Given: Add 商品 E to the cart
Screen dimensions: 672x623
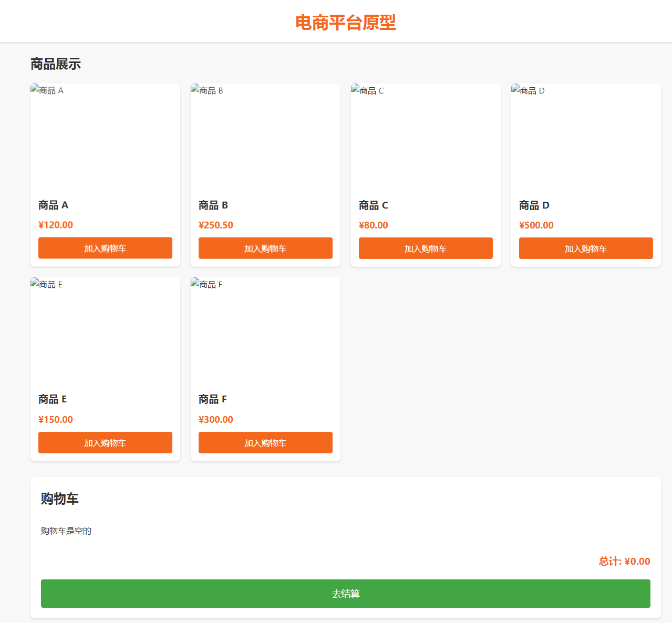Looking at the screenshot, I should pyautogui.click(x=105, y=442).
